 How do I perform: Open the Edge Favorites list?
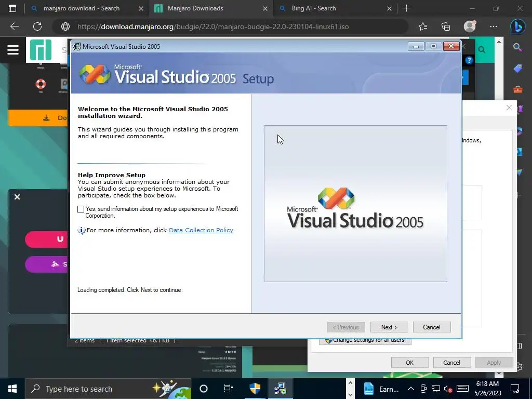pyautogui.click(x=423, y=26)
